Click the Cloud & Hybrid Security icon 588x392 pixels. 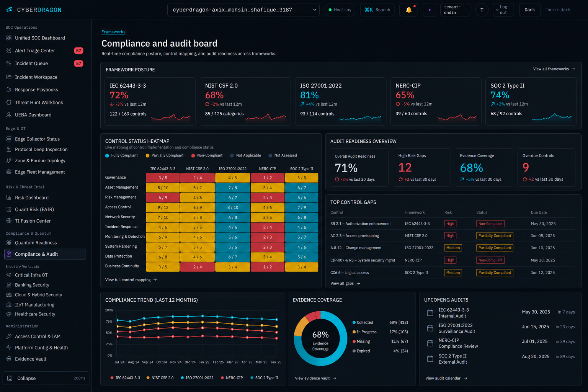coord(9,295)
